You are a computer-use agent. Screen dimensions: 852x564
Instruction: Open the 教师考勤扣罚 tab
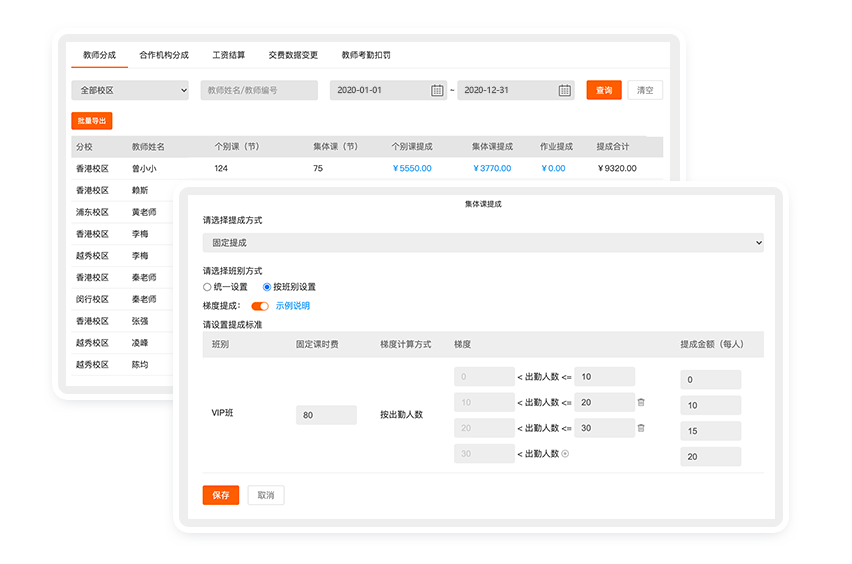366,55
